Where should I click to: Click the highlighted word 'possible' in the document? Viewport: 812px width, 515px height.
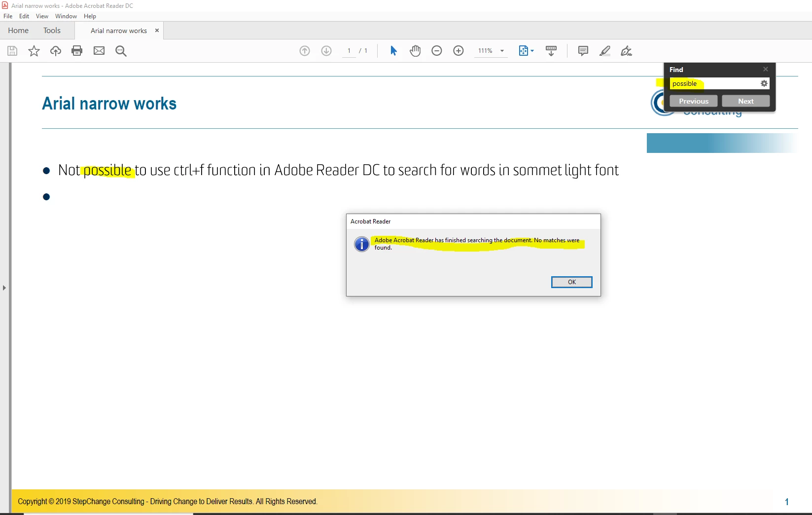tap(107, 171)
